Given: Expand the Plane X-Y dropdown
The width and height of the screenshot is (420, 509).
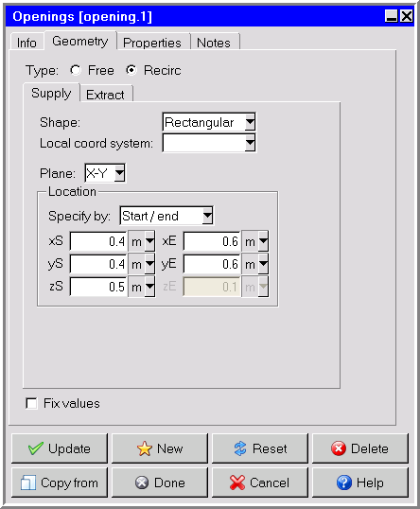Looking at the screenshot, I should tap(105, 173).
